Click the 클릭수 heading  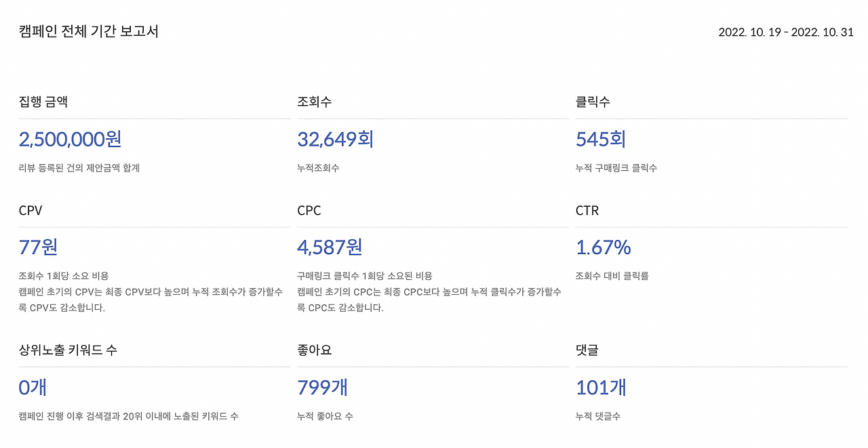(593, 102)
